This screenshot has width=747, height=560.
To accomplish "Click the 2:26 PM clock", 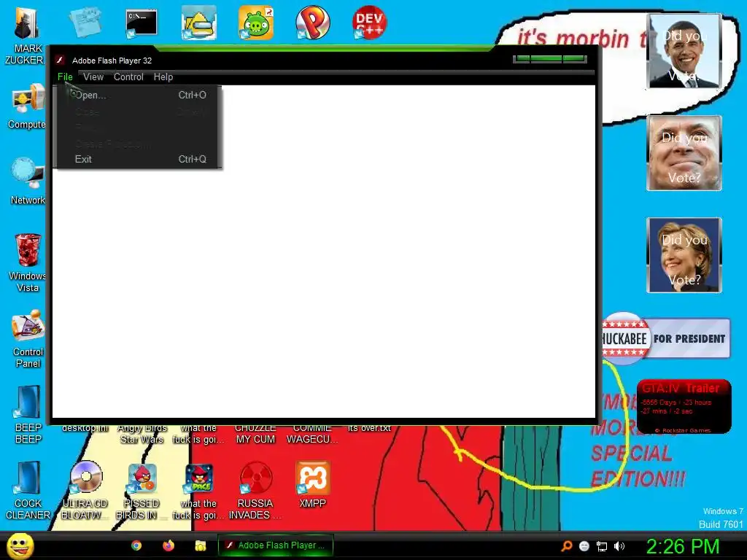I will point(683,546).
